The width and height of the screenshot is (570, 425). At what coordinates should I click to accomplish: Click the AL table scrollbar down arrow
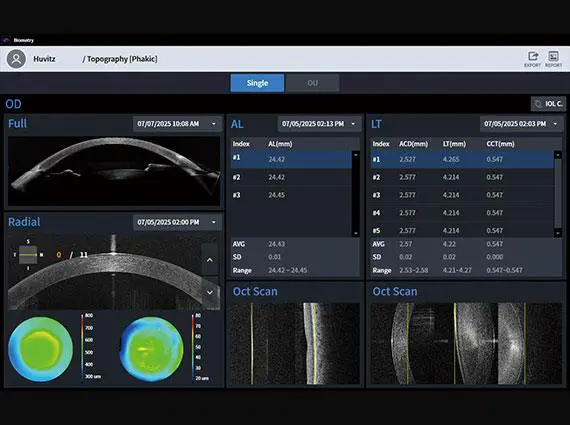356,233
